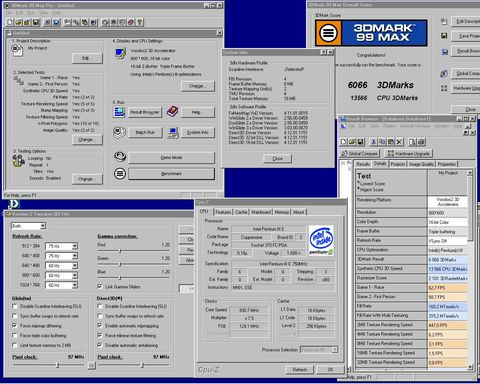Click the Intel Inside Pentium III logo in CPU-Z
Screen dimensions: 480x384
321,240
